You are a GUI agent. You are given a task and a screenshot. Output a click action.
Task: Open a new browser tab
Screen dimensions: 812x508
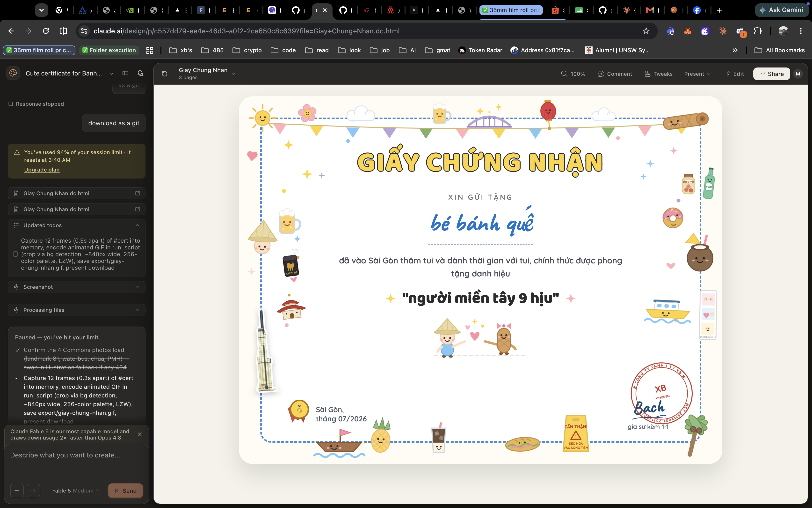coord(719,10)
